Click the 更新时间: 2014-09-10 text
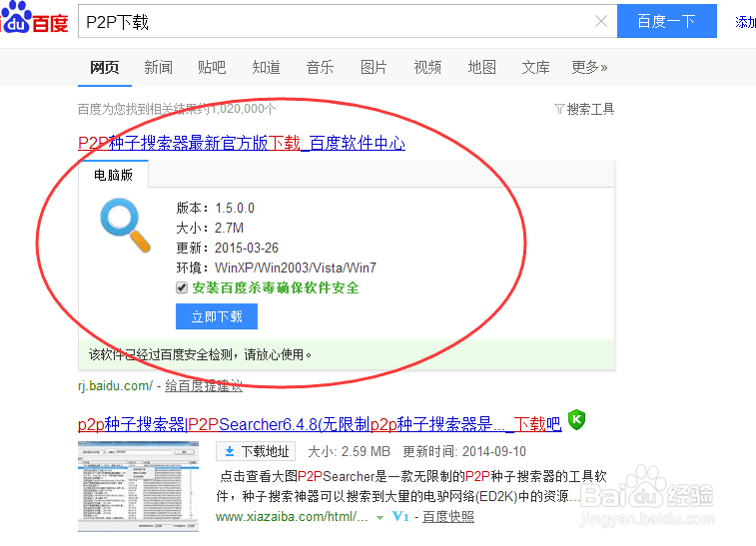This screenshot has width=756, height=546. tap(464, 451)
